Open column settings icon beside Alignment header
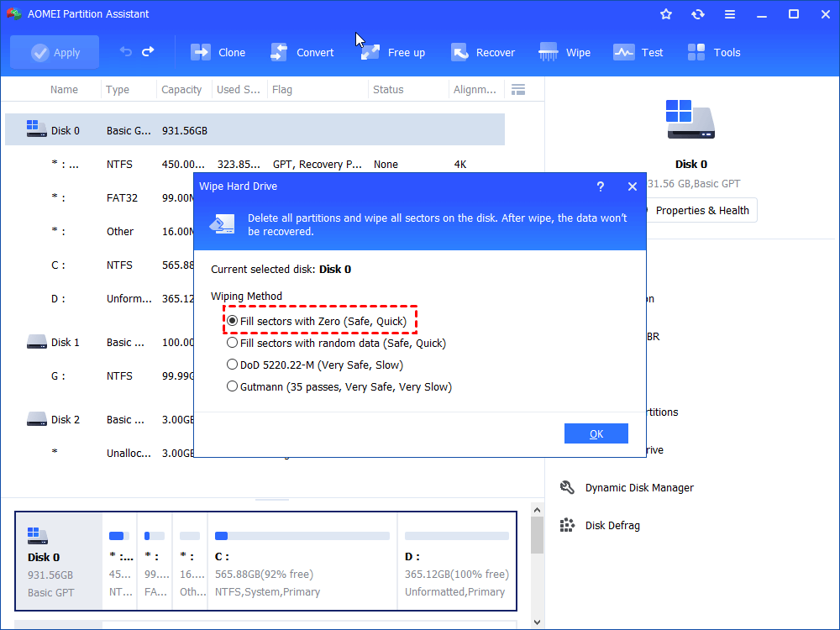 click(518, 90)
